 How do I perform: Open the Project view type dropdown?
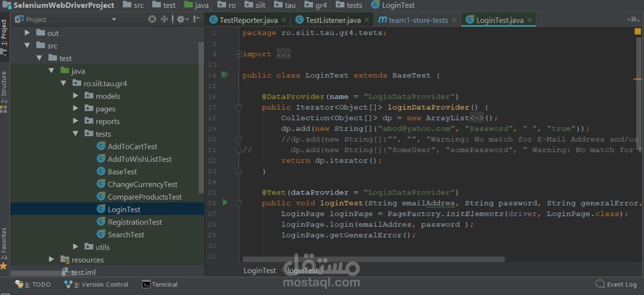[x=114, y=19]
